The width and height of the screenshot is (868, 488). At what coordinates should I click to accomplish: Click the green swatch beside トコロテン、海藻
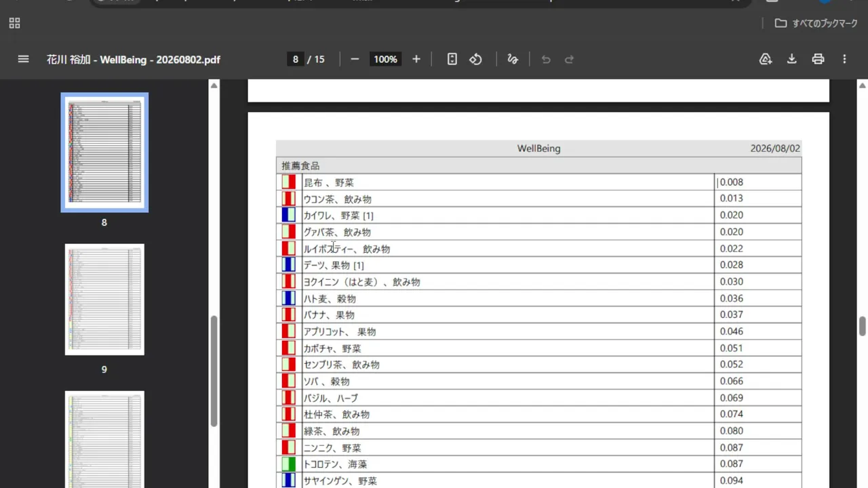pyautogui.click(x=289, y=464)
